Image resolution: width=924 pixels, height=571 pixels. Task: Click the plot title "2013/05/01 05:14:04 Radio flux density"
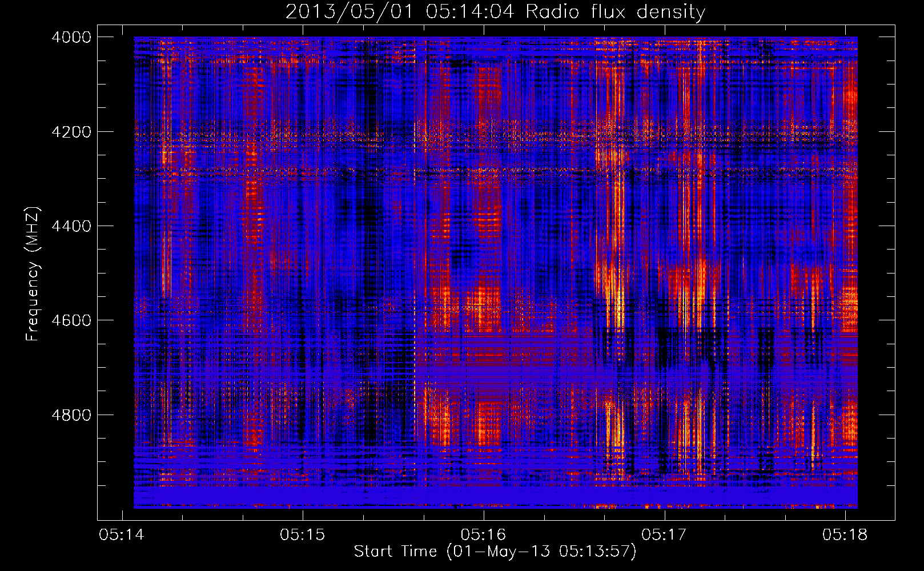point(495,12)
